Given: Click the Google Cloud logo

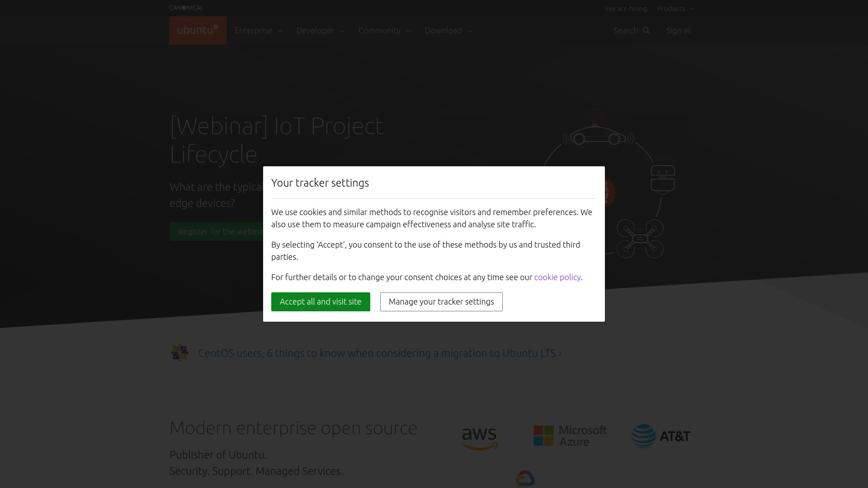Looking at the screenshot, I should pos(525,478).
